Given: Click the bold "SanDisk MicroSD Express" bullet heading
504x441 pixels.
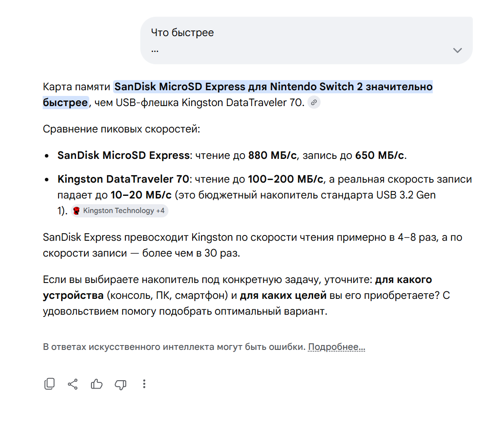Looking at the screenshot, I should pyautogui.click(x=124, y=155).
